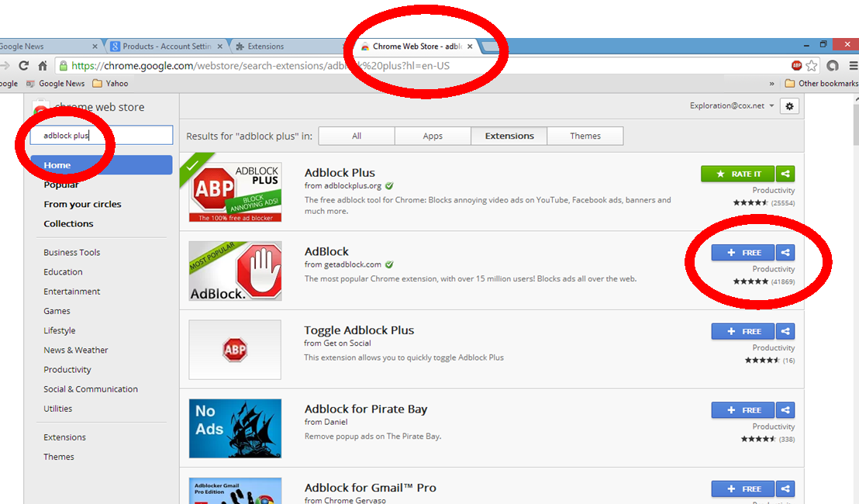Close the Products - Account Settings tab
The image size is (859, 504).
220,47
